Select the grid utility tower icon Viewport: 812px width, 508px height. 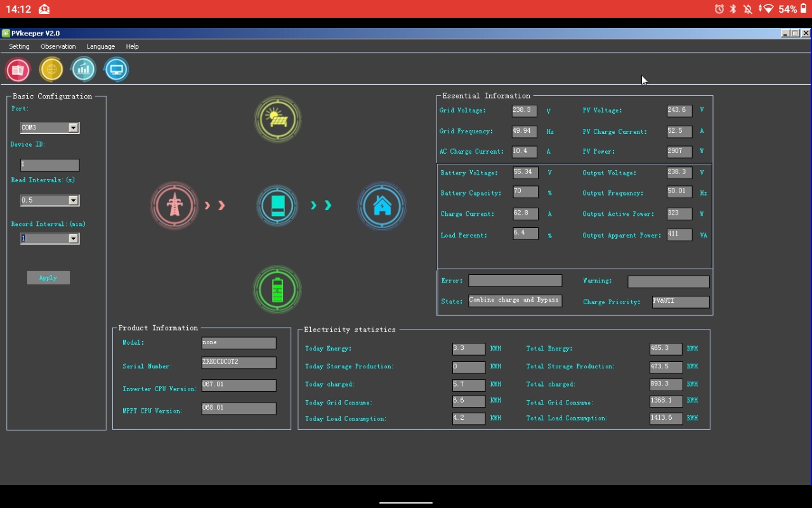pyautogui.click(x=174, y=206)
